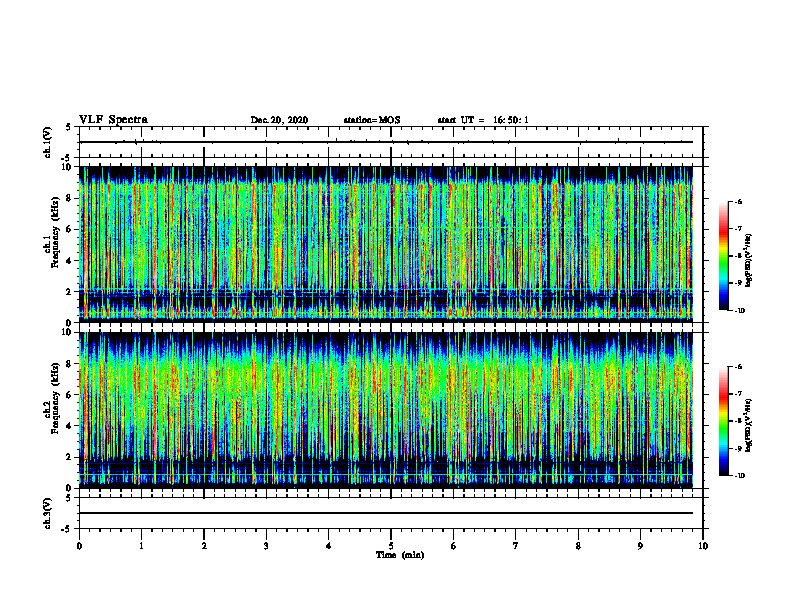Click the ch.1 PSD color scale bar
This screenshot has height=612, width=792.
(x=724, y=256)
